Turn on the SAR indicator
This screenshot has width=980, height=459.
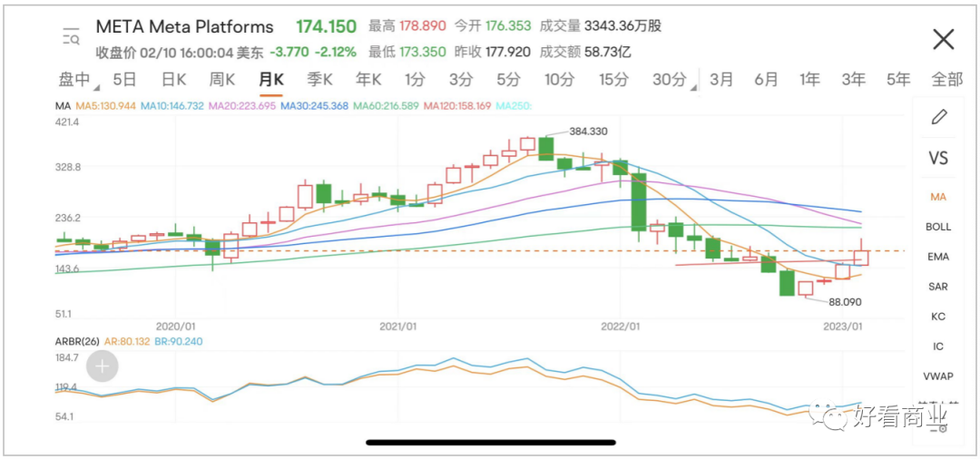(938, 287)
